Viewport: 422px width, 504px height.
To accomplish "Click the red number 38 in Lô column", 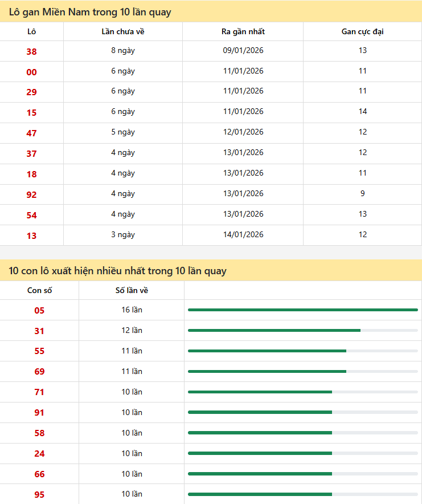I will tap(31, 51).
